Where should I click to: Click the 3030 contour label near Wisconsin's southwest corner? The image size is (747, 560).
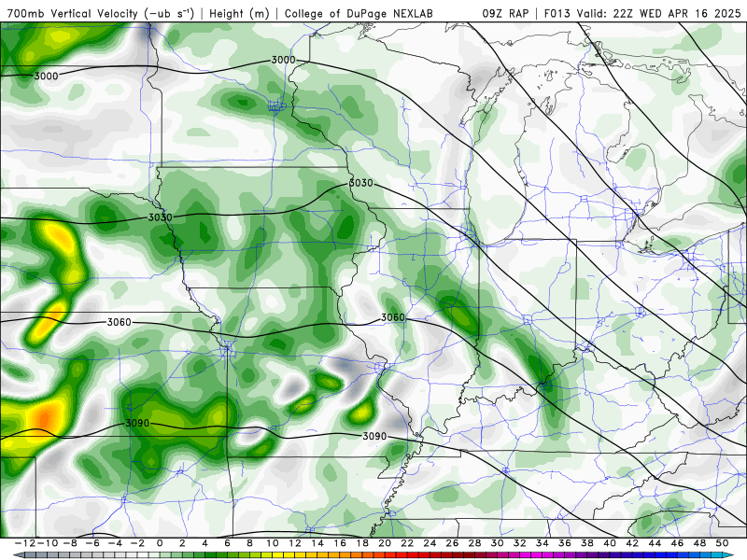(x=361, y=183)
